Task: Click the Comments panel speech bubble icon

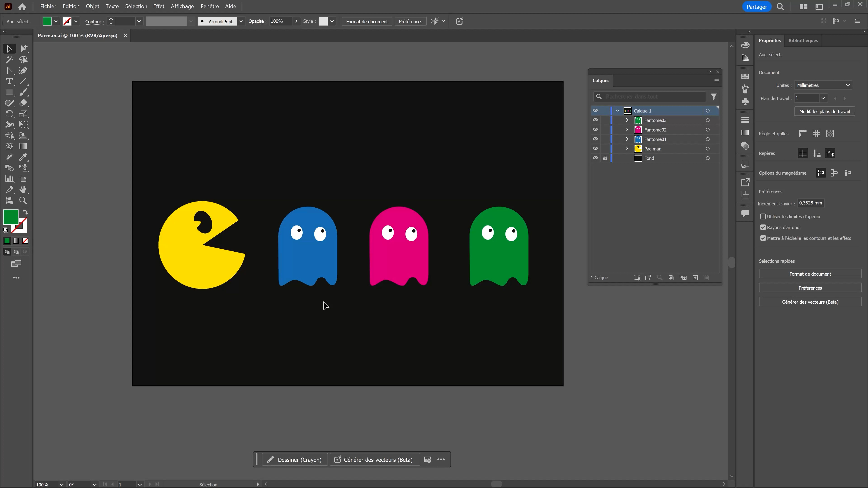Action: coord(745,213)
